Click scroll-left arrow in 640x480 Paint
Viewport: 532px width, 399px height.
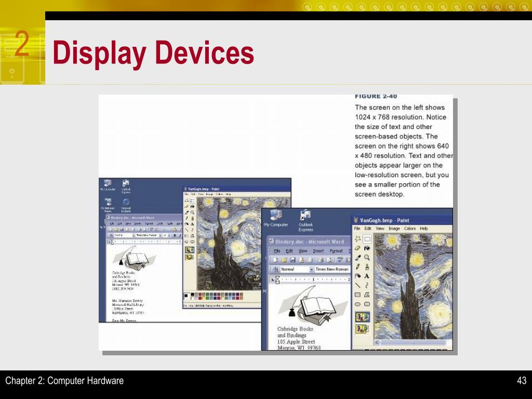377,343
